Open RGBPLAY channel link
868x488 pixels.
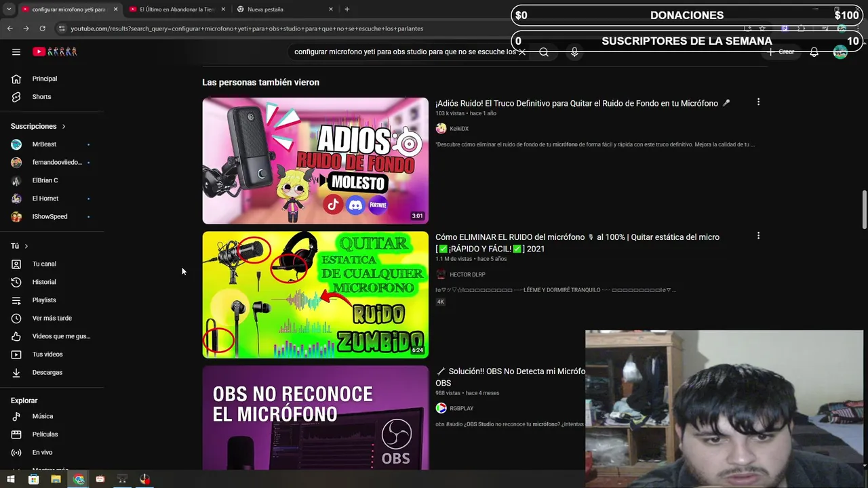[x=461, y=408]
